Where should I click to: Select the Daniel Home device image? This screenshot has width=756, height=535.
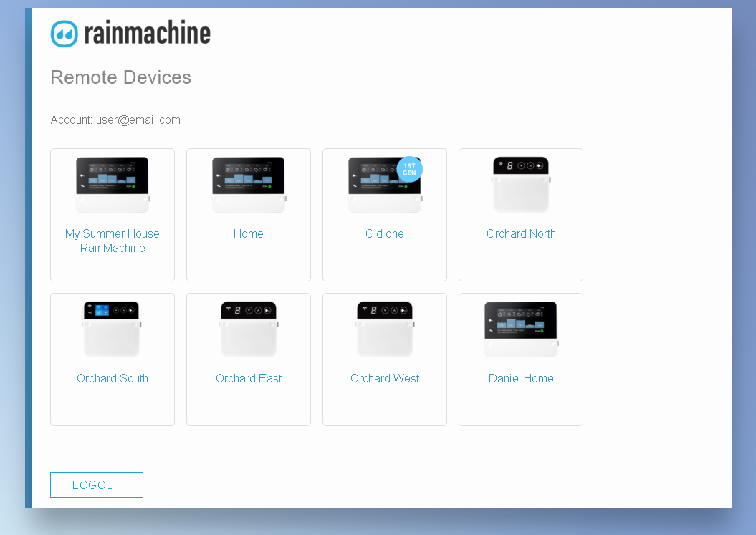(521, 329)
